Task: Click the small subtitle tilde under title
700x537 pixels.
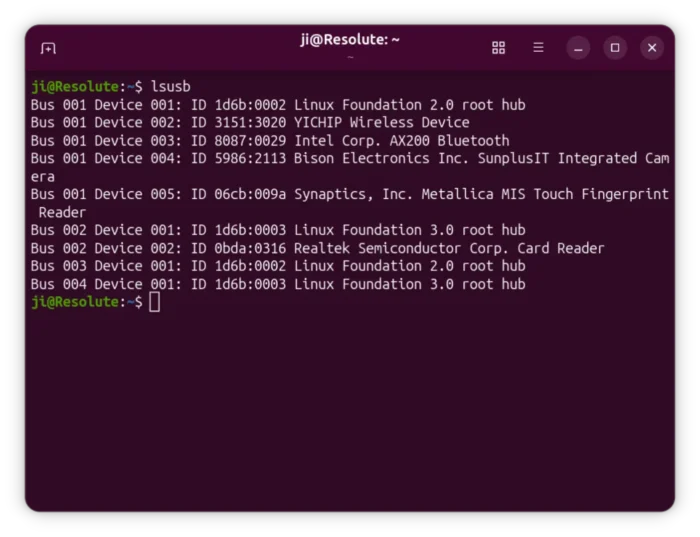Action: [350, 57]
